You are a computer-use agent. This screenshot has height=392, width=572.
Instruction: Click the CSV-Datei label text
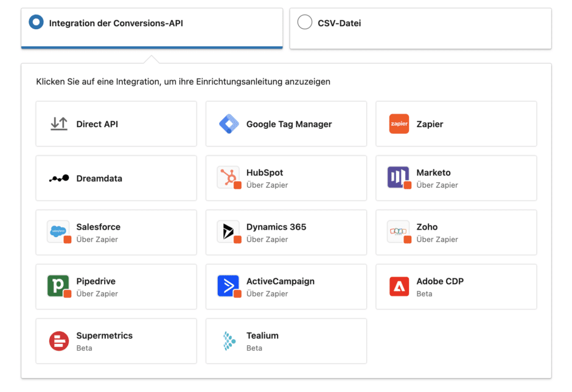pyautogui.click(x=340, y=23)
